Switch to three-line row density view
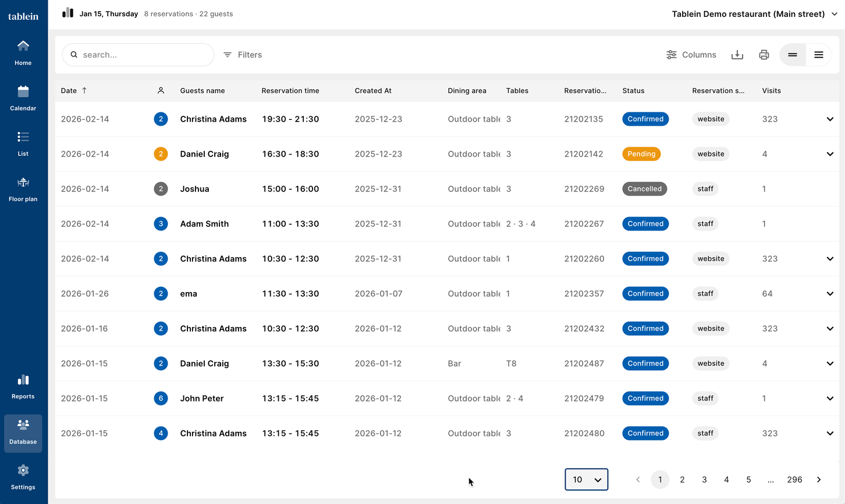 (x=819, y=55)
